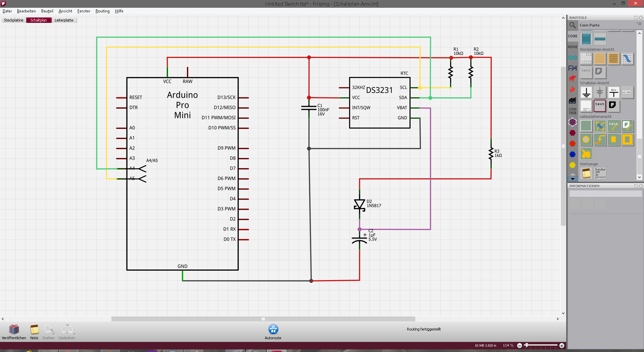Image resolution: width=644 pixels, height=352 pixels.
Task: Open the parts search magnifier
Action: pos(573,25)
